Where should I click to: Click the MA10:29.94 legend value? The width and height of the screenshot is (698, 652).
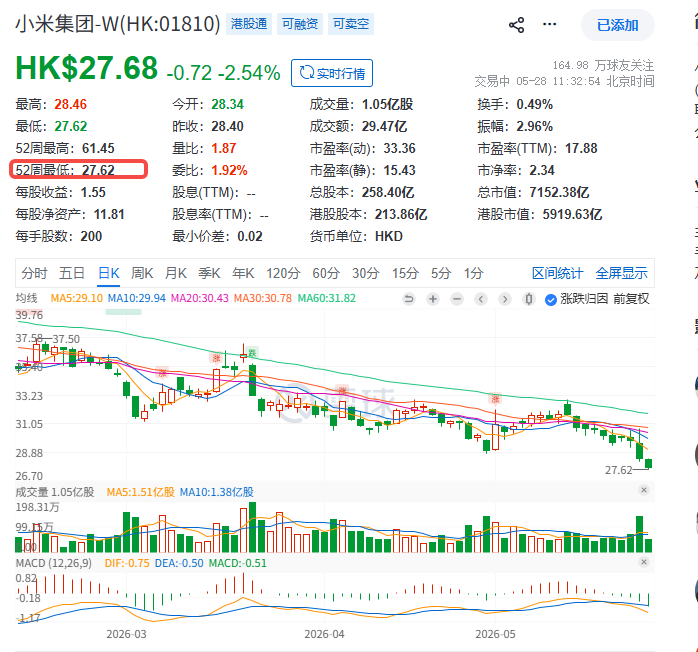137,298
